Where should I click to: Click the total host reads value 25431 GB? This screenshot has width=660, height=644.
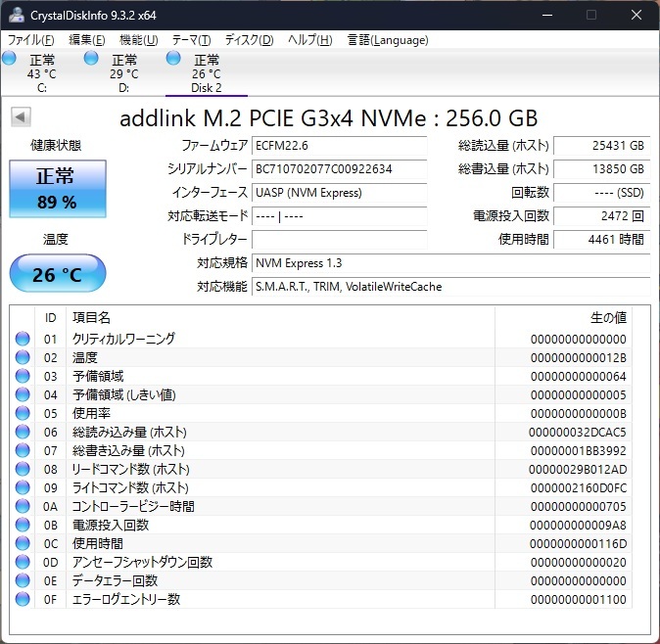pos(602,146)
